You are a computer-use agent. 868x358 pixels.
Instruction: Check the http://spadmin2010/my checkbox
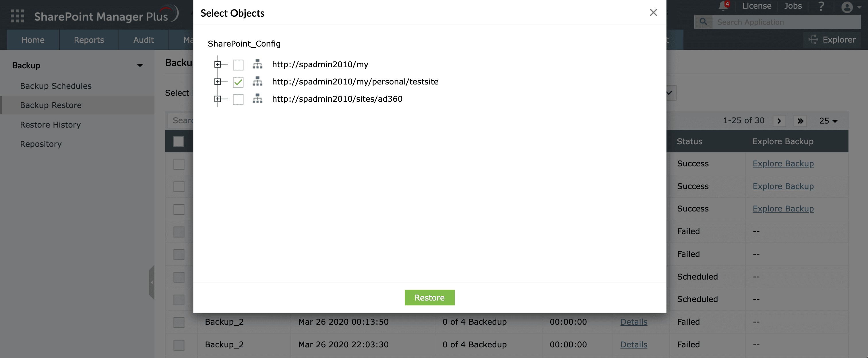click(x=238, y=65)
